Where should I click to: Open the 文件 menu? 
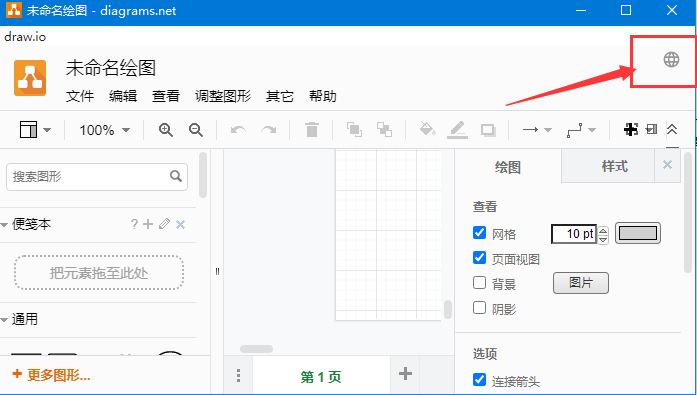point(80,96)
